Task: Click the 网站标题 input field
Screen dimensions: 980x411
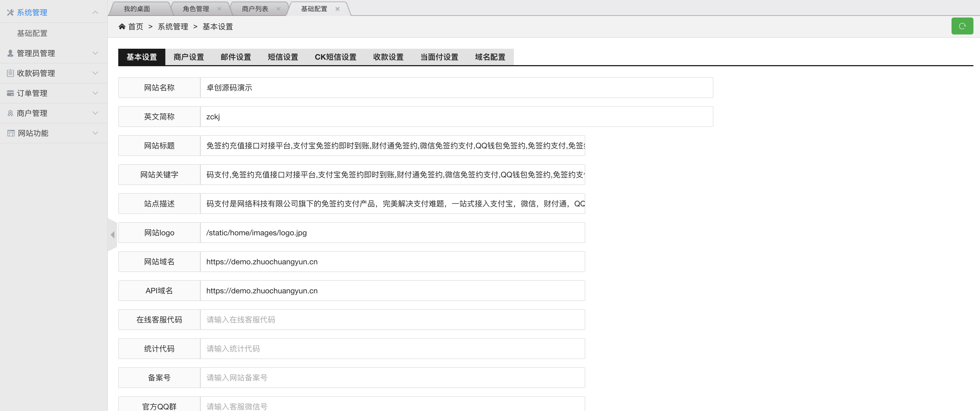Action: tap(393, 146)
